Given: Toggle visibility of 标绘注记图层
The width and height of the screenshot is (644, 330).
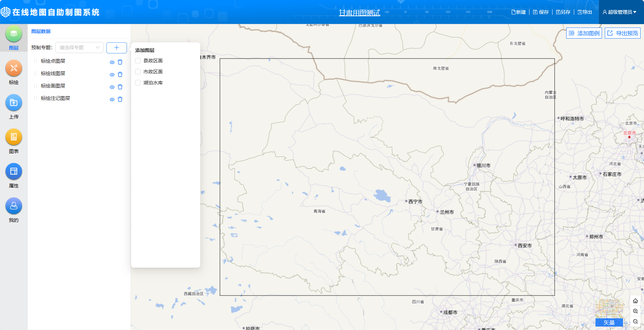Looking at the screenshot, I should [x=112, y=100].
